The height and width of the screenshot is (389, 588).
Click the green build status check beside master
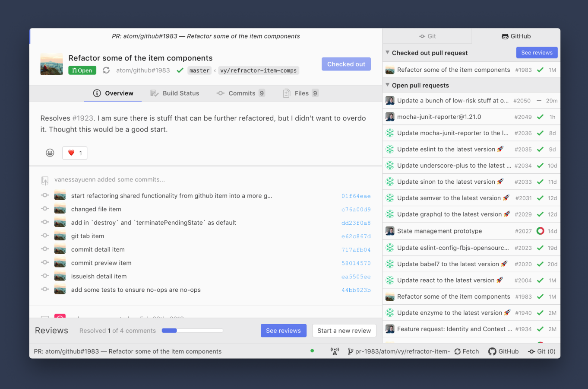click(180, 70)
